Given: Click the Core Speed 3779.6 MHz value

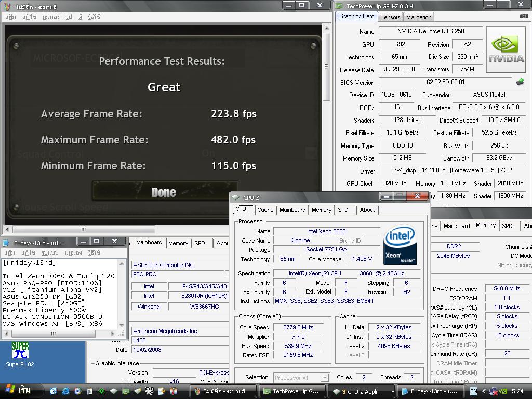Looking at the screenshot, I should click(x=298, y=327).
